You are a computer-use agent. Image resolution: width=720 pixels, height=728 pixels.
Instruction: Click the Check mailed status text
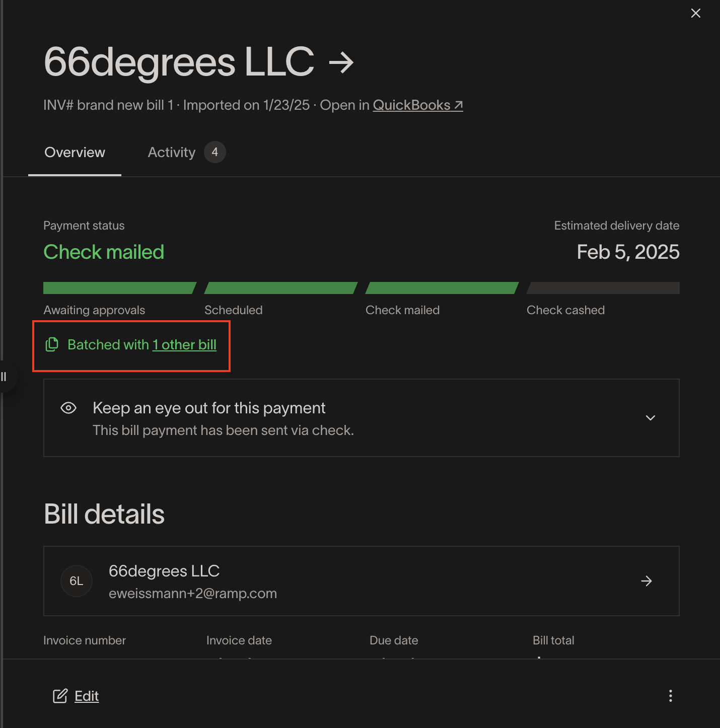point(104,252)
